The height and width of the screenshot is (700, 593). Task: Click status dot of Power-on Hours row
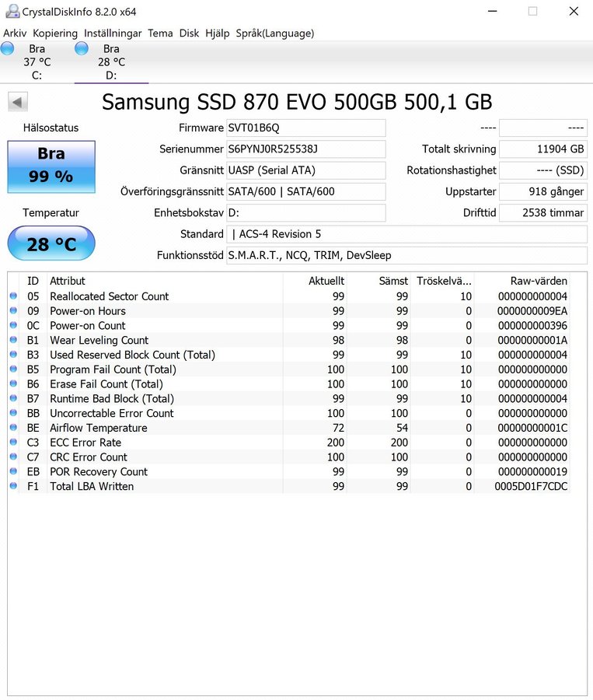(13, 310)
